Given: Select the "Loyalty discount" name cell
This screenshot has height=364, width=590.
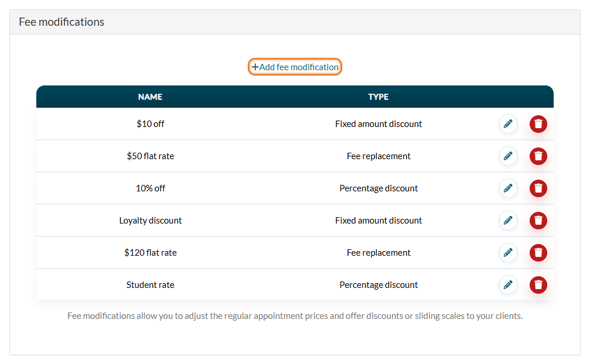Looking at the screenshot, I should 151,221.
